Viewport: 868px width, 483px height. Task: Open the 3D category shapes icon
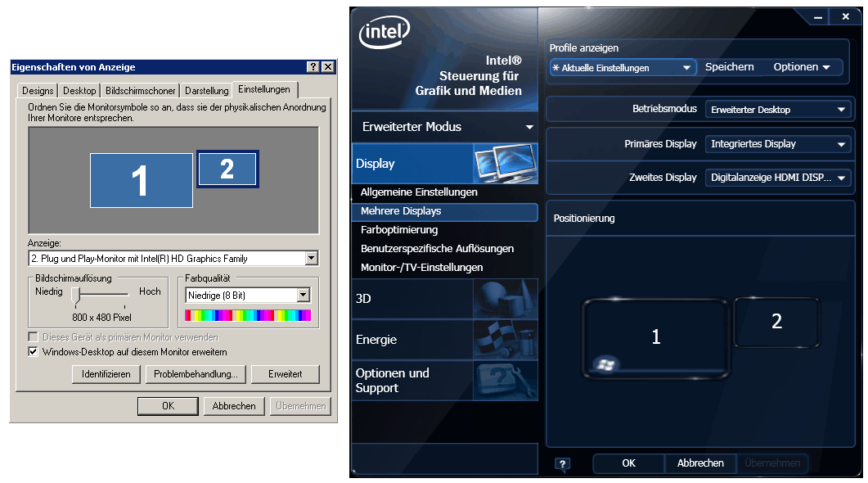click(x=506, y=299)
